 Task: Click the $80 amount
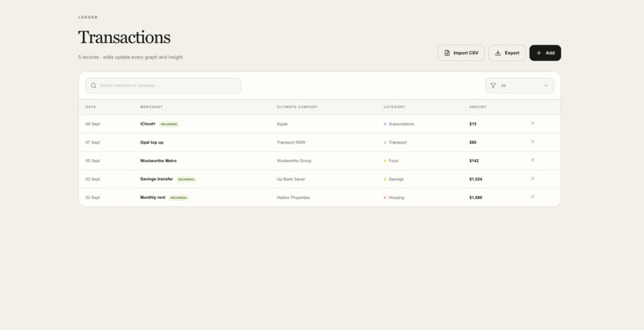pyautogui.click(x=473, y=142)
